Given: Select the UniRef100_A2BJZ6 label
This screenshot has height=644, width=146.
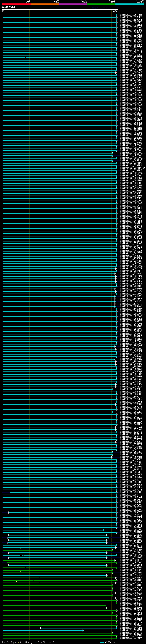Looking at the screenshot, I should coord(131,617).
